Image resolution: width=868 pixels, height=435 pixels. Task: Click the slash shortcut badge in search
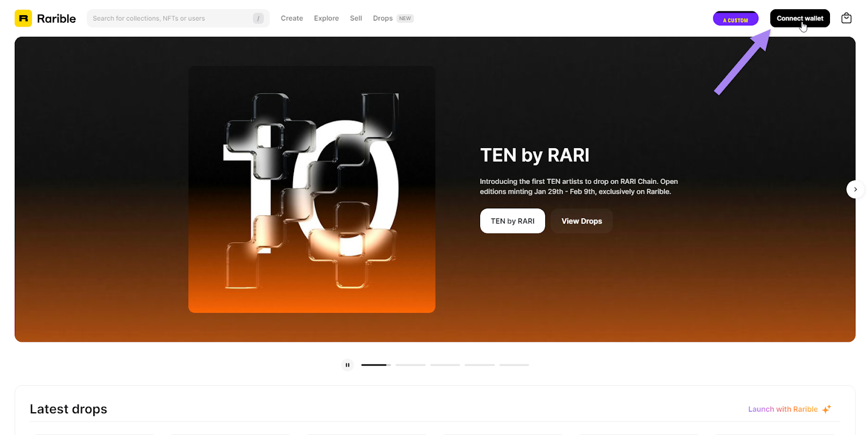[x=258, y=18]
